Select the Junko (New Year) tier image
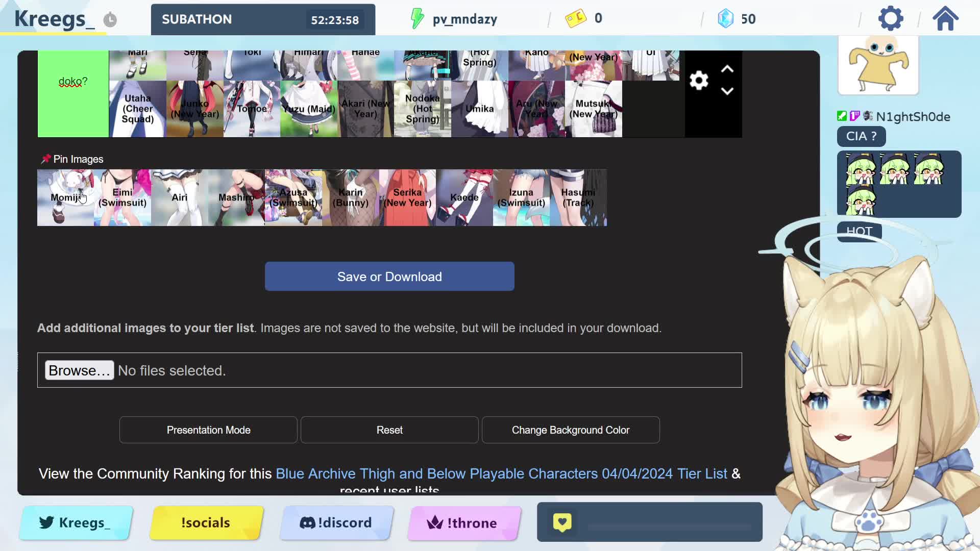The width and height of the screenshot is (980, 551). 195,109
